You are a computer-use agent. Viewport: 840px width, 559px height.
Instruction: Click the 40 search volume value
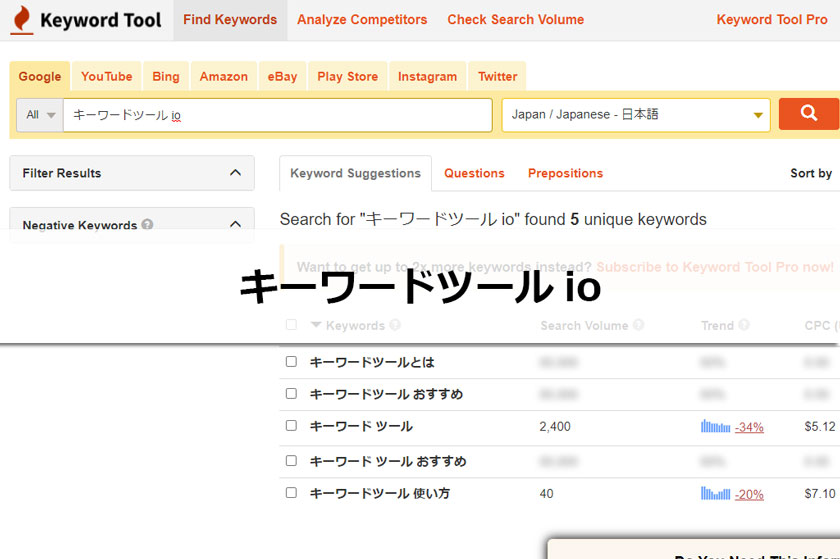pyautogui.click(x=546, y=494)
